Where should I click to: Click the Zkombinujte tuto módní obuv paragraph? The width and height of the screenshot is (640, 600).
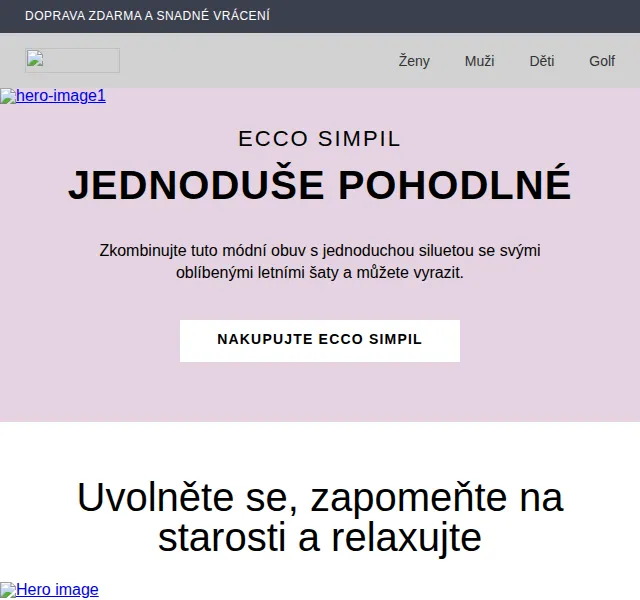point(320,261)
